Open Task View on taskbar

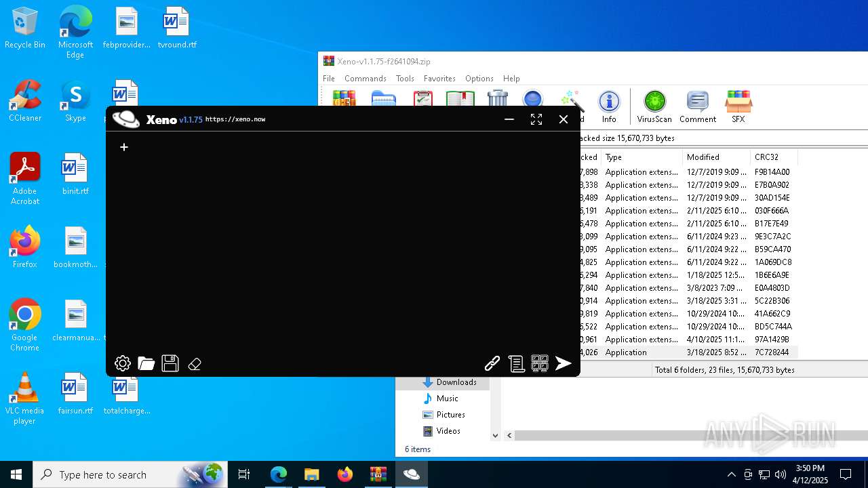(x=244, y=474)
